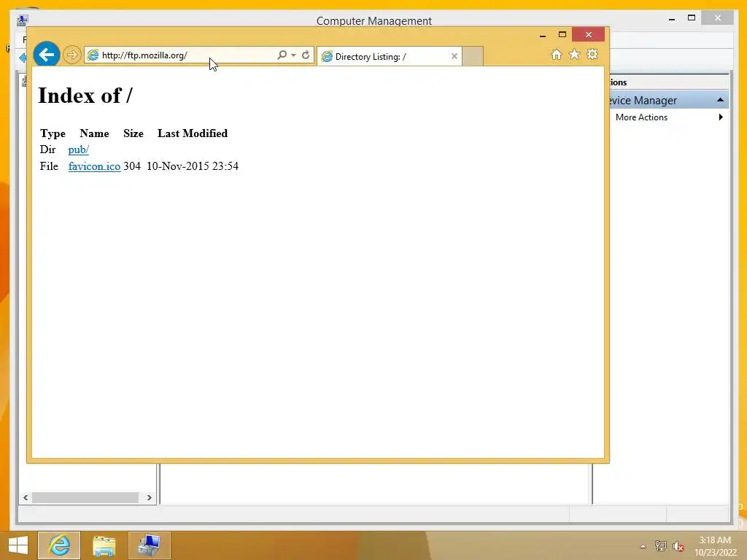
Task: Minimize the Computer Management window
Action: tap(672, 19)
